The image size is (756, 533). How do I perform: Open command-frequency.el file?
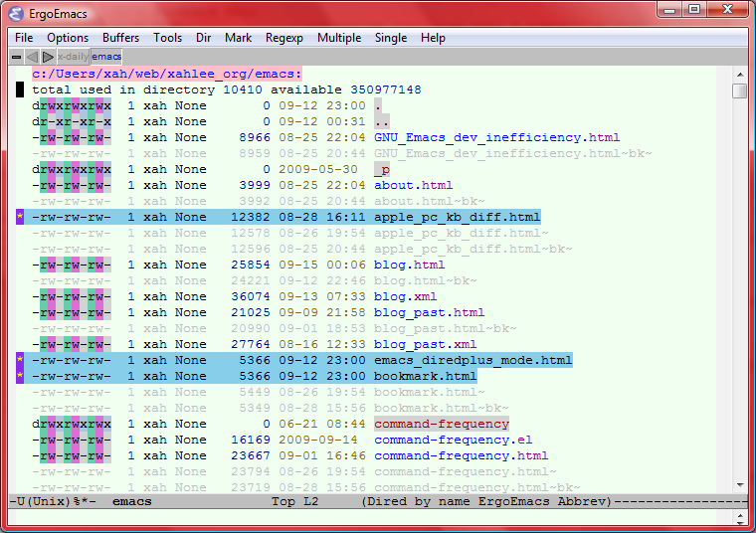tap(454, 440)
